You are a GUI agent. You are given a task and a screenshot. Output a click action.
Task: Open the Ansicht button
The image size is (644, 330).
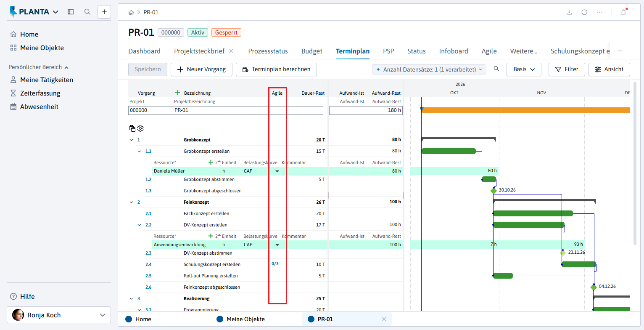click(x=609, y=69)
